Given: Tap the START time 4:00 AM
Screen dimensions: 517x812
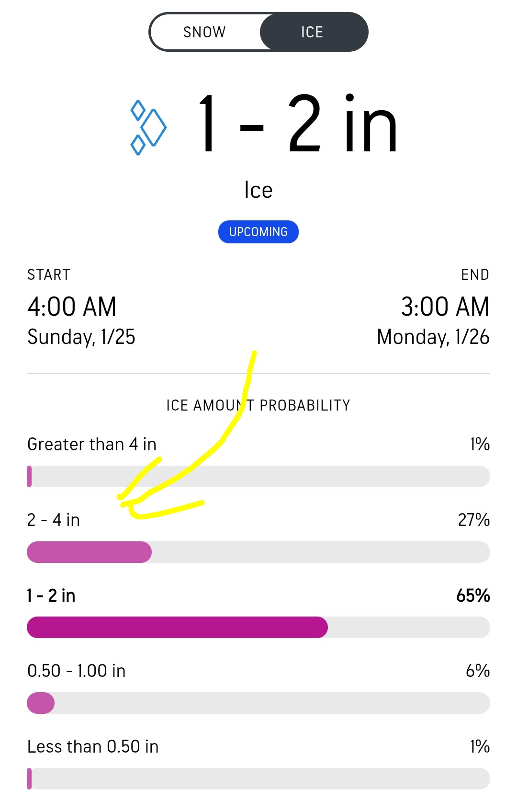Looking at the screenshot, I should [72, 307].
